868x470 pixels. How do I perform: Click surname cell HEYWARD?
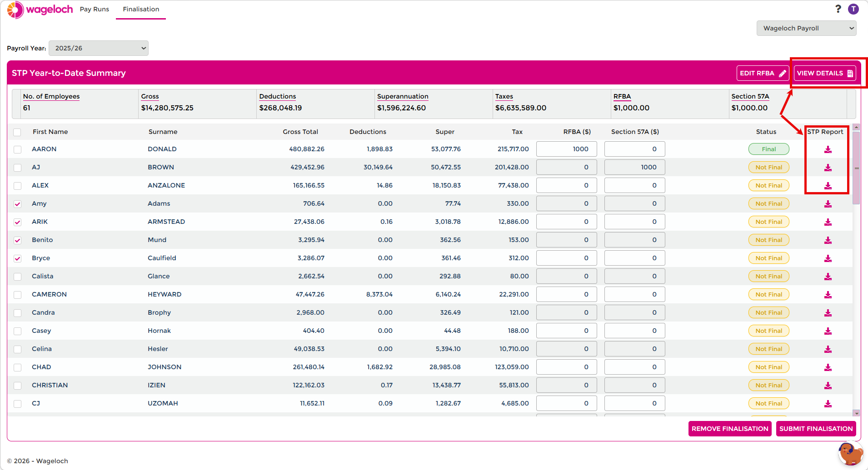coord(165,294)
